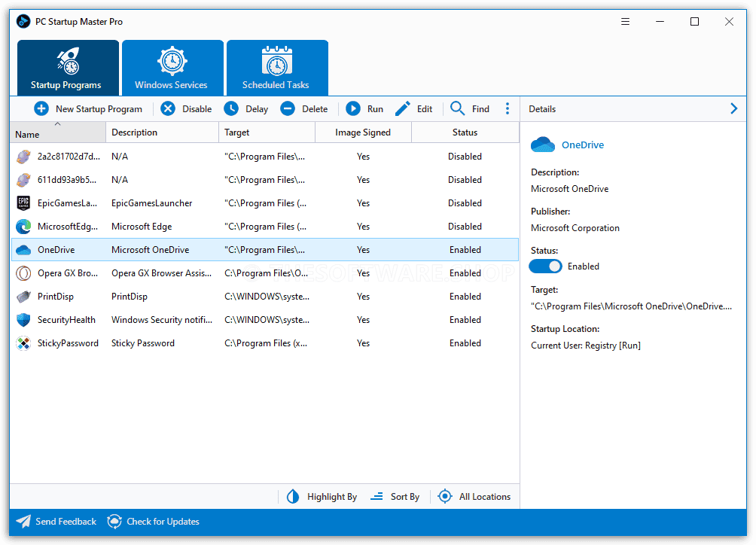Open the Highlight By menu
756x545 pixels.
pyautogui.click(x=322, y=497)
